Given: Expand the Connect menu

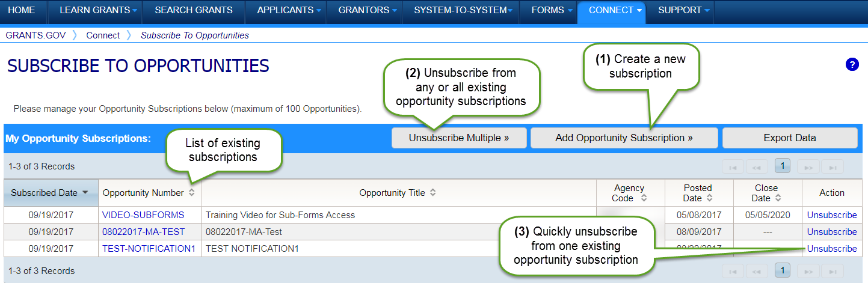Looking at the screenshot, I should point(611,10).
